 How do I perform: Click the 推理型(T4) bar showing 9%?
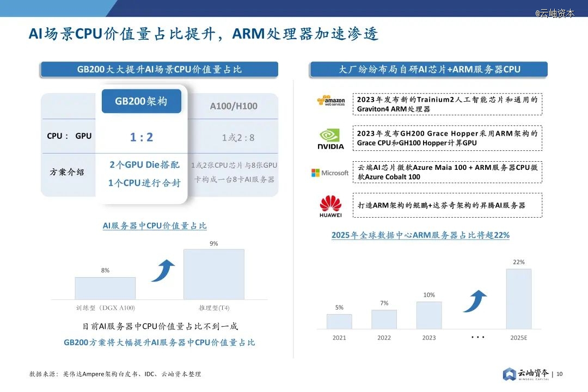(x=213, y=274)
